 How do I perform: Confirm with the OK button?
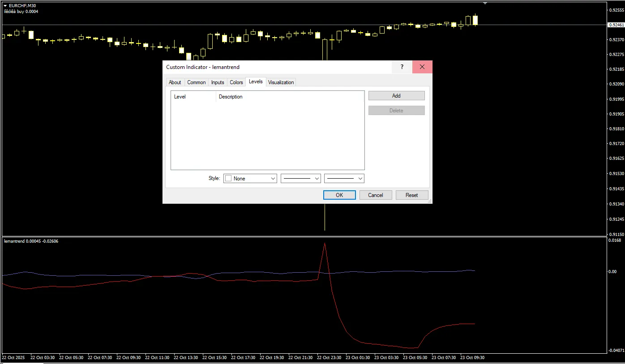click(339, 195)
